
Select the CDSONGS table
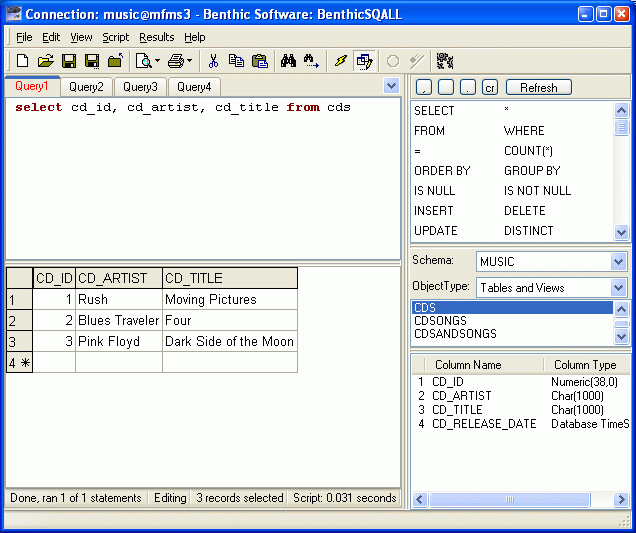tap(512, 320)
